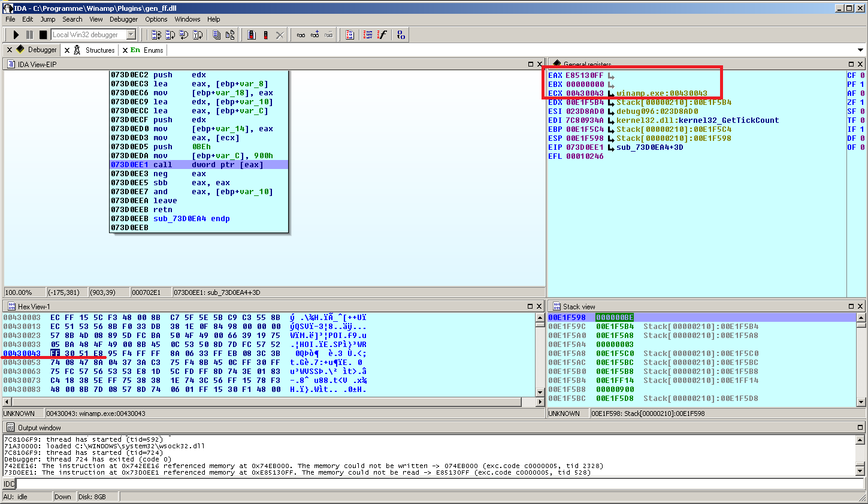This screenshot has height=504, width=868.
Task: Click the delete watch icon
Action: pos(328,35)
